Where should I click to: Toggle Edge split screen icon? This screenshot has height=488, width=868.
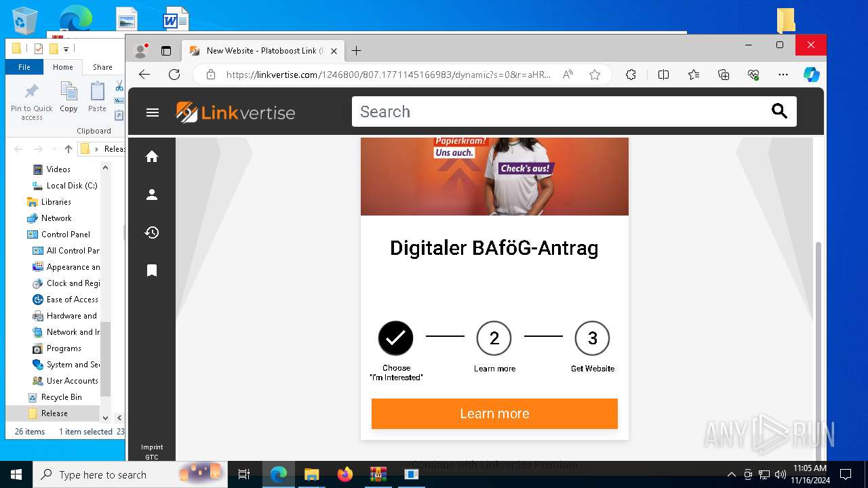663,75
